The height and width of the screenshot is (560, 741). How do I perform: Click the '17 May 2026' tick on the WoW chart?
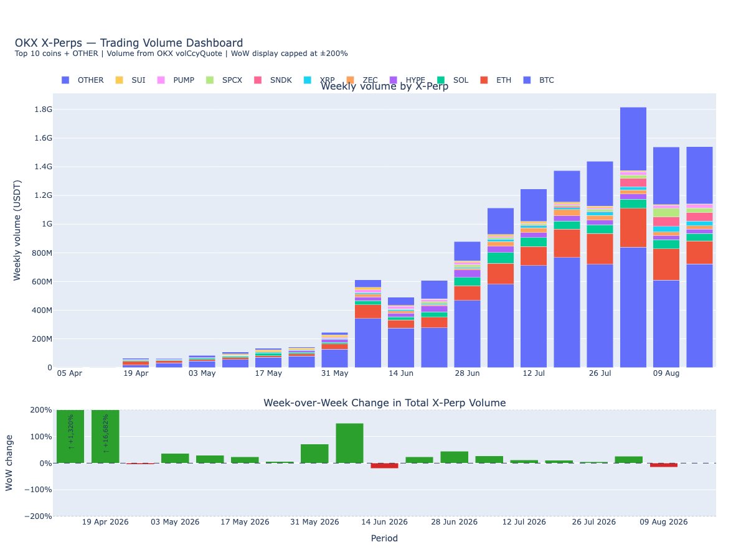(245, 522)
